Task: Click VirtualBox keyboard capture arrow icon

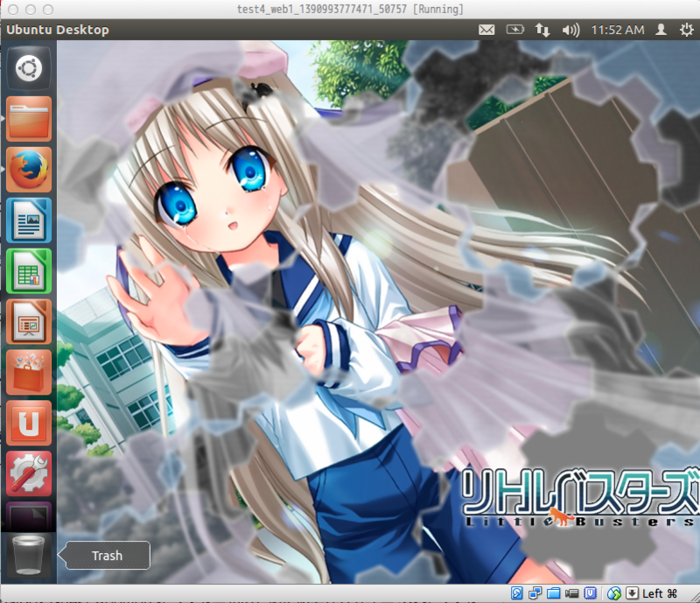Action: click(x=632, y=593)
